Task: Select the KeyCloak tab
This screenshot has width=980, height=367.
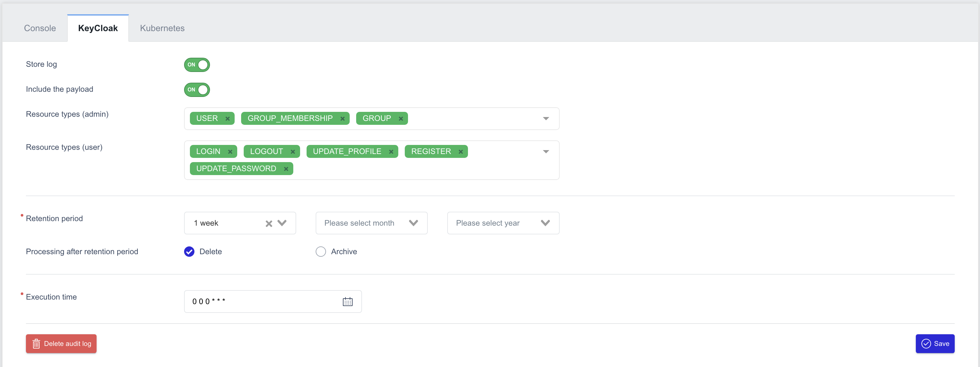Action: tap(98, 28)
